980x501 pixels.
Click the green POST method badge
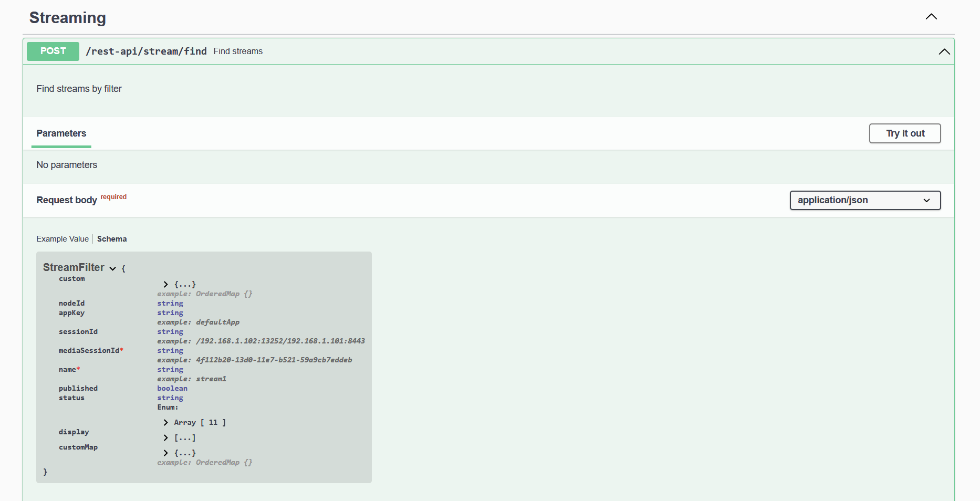pos(53,51)
